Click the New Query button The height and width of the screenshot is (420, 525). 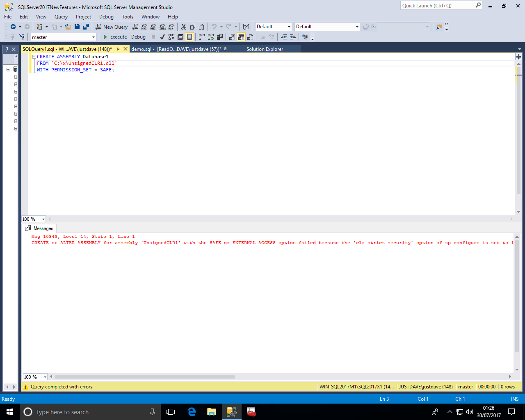tap(112, 27)
